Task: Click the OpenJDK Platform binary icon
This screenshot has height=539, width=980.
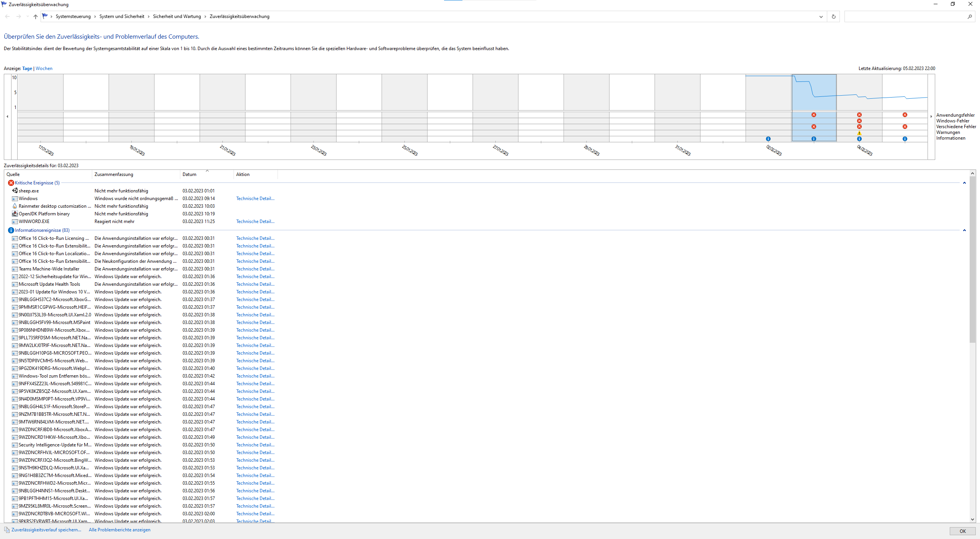Action: (x=15, y=213)
